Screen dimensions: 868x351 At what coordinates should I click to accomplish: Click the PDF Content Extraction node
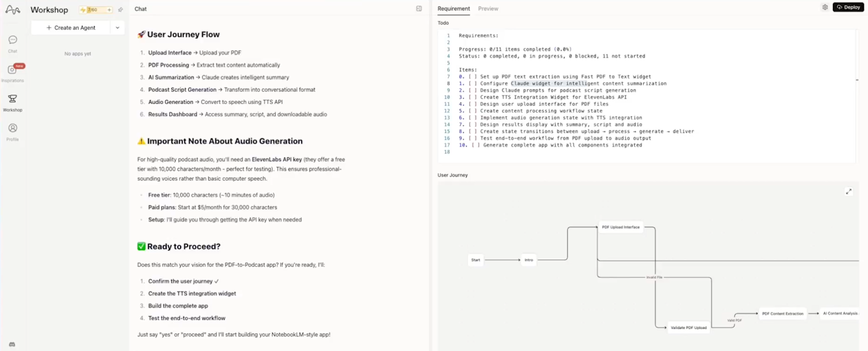(782, 314)
